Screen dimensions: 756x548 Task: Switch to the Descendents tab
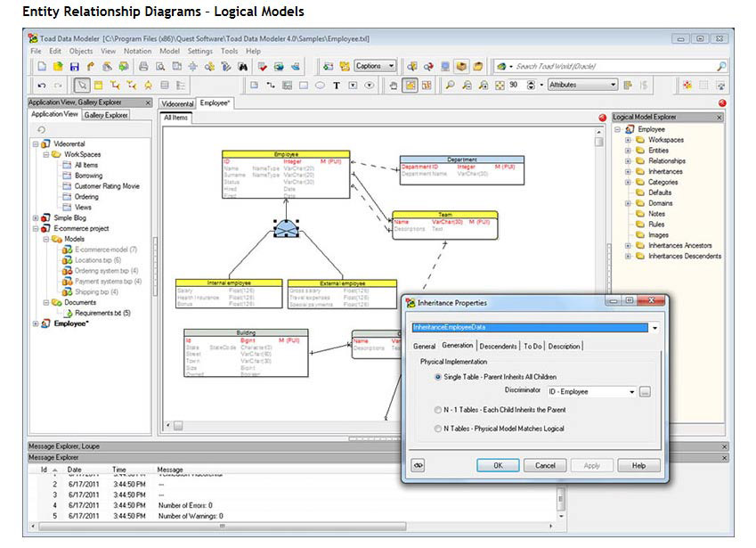coord(498,347)
